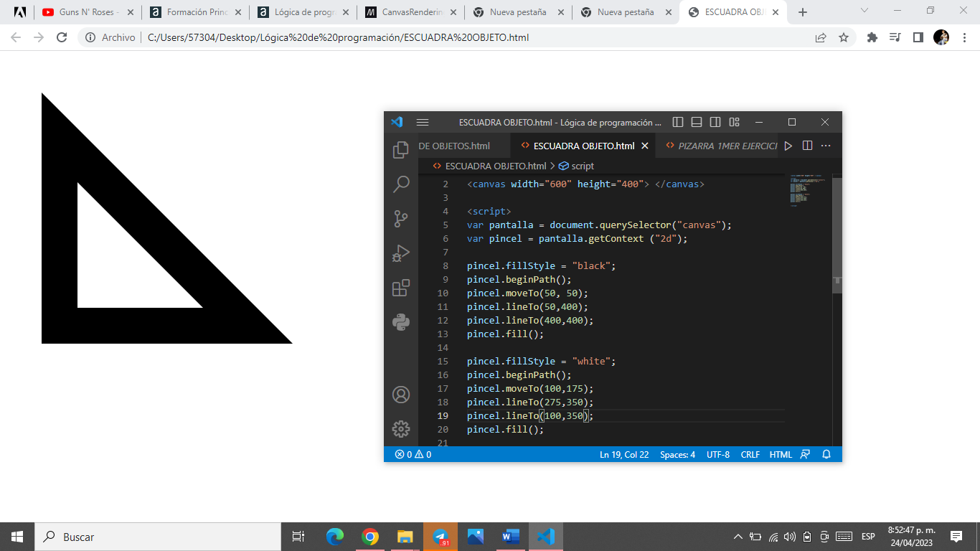980x551 pixels.
Task: Open the Accounts menu in the activity bar
Action: click(x=401, y=395)
